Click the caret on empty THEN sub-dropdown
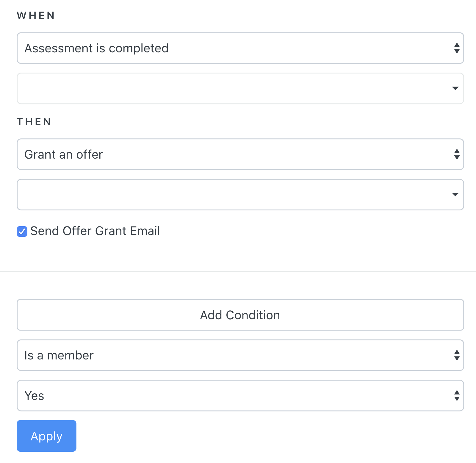The height and width of the screenshot is (463, 476). 455,195
